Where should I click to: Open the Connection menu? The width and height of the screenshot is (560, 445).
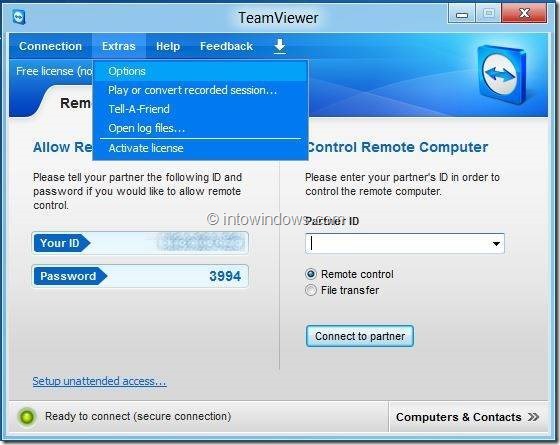pos(50,46)
